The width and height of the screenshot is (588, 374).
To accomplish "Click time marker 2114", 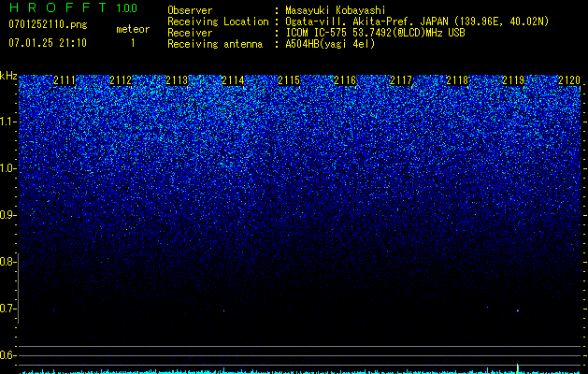I will pos(233,80).
